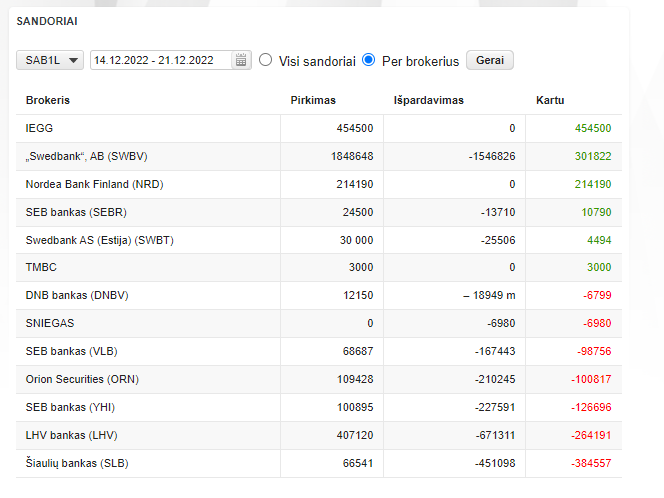Click the sales value -167443
Screen dimensions: 664x498
pyautogui.click(x=495, y=351)
